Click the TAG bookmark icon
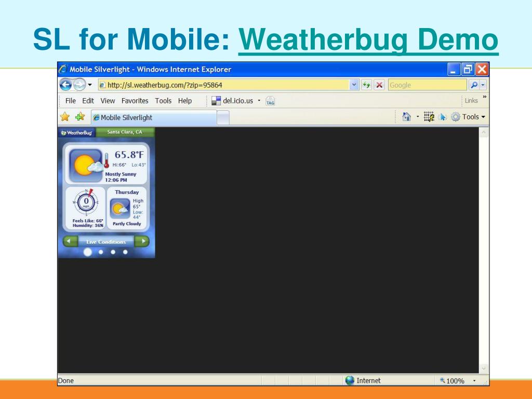This screenshot has height=399, width=532. pos(270,101)
